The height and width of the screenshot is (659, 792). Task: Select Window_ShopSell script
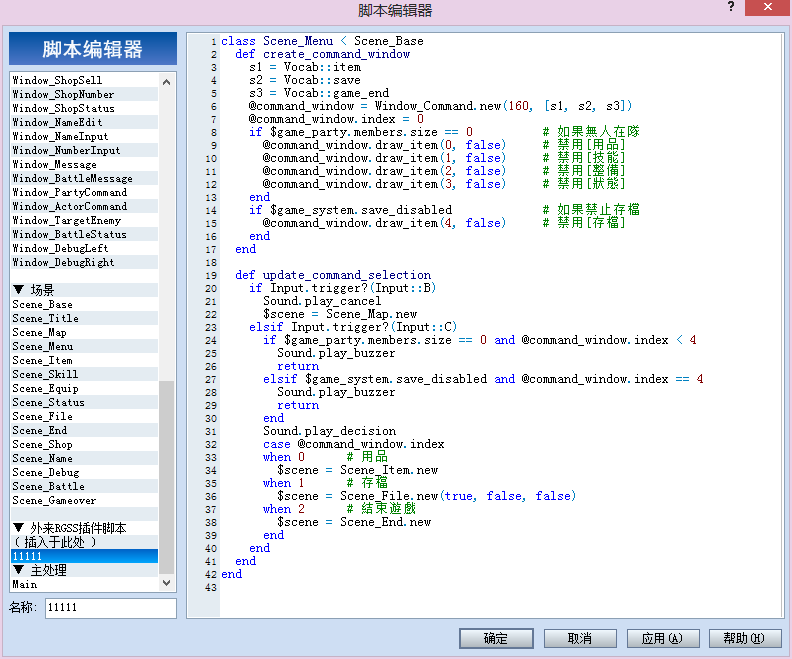tap(84, 80)
